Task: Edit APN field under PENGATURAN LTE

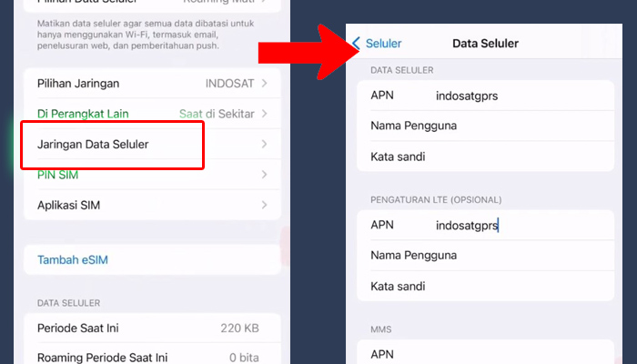Action: click(485, 225)
